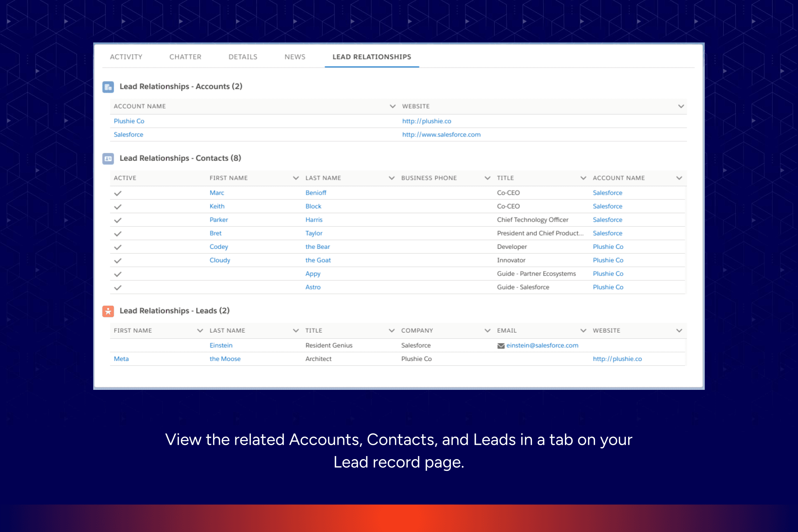
Task: Open Title column menu in Leads table
Action: (x=392, y=331)
